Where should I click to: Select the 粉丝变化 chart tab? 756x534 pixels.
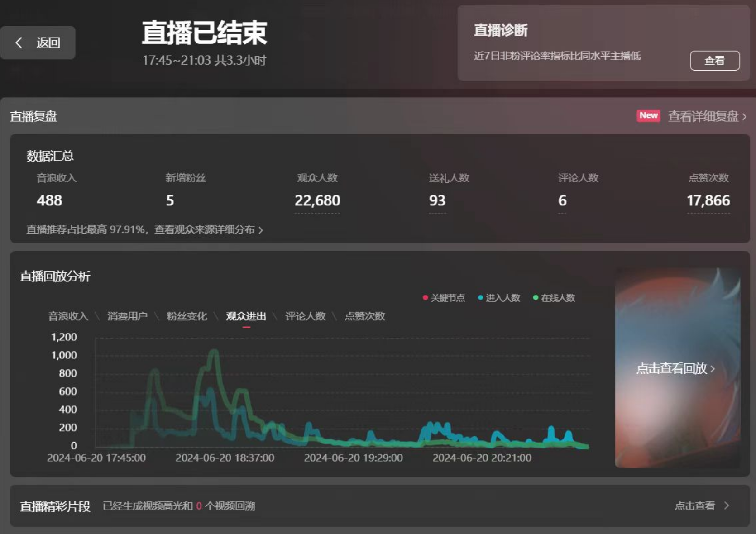click(x=187, y=316)
